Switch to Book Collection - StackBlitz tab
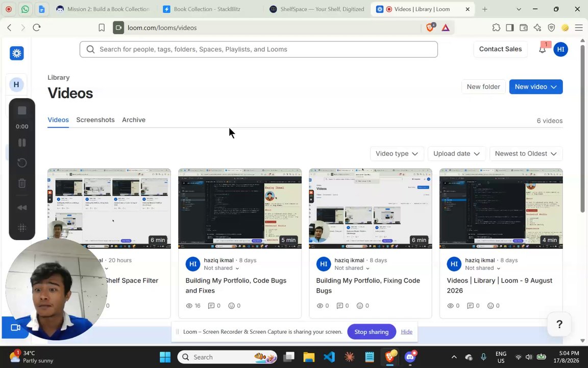This screenshot has width=588, height=368. [206, 9]
